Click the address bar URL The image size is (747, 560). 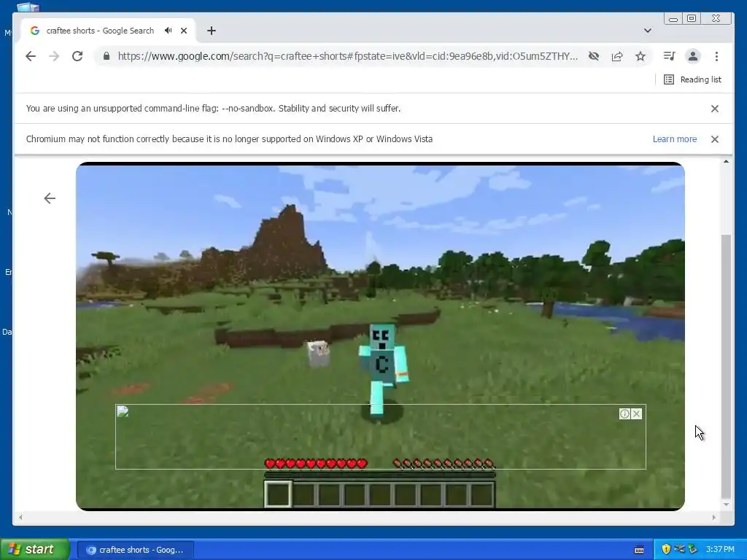(347, 56)
